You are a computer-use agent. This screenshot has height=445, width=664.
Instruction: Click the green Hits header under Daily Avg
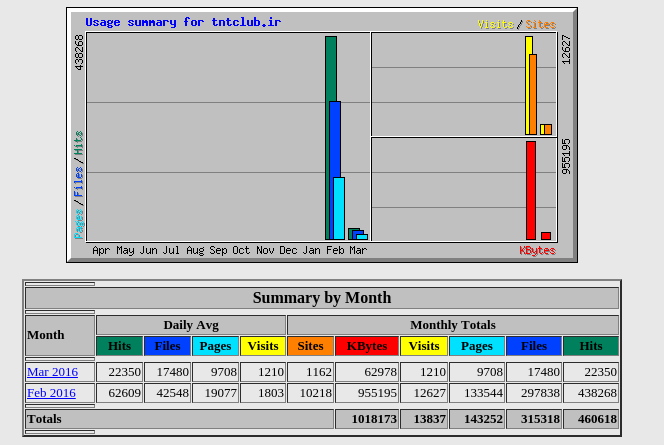[119, 346]
